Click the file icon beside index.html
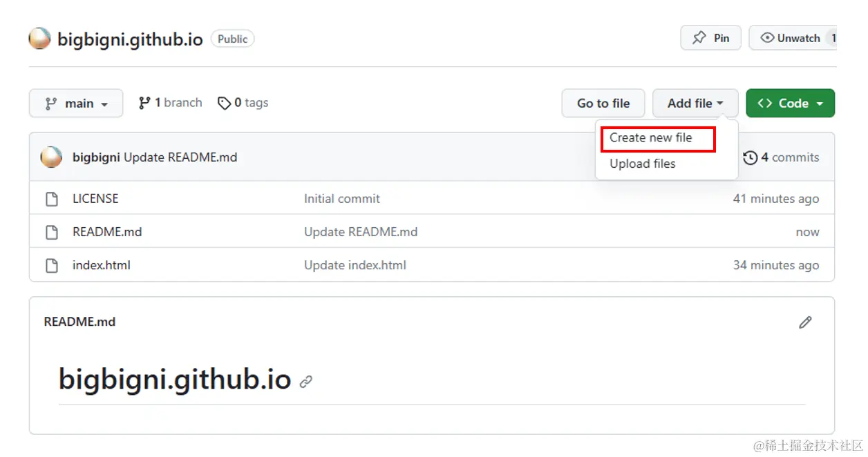868x457 pixels. click(x=52, y=265)
